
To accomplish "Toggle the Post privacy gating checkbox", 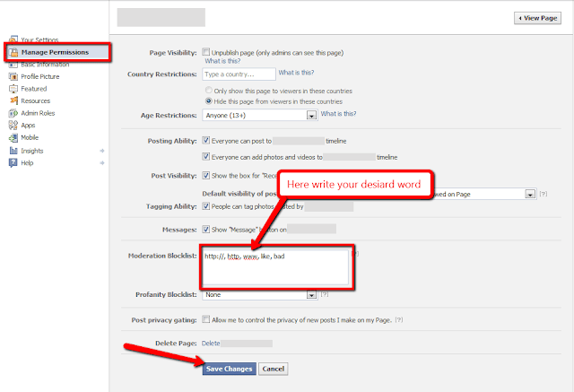I will pyautogui.click(x=206, y=319).
